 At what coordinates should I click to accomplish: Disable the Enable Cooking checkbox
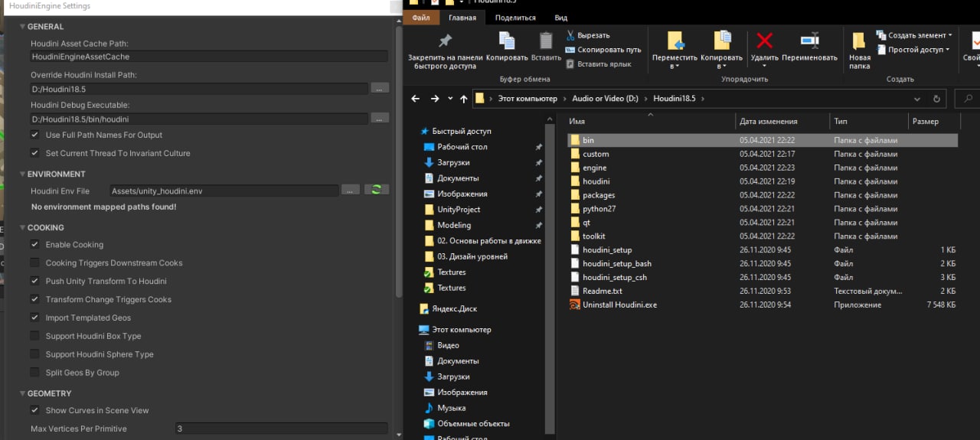click(34, 244)
